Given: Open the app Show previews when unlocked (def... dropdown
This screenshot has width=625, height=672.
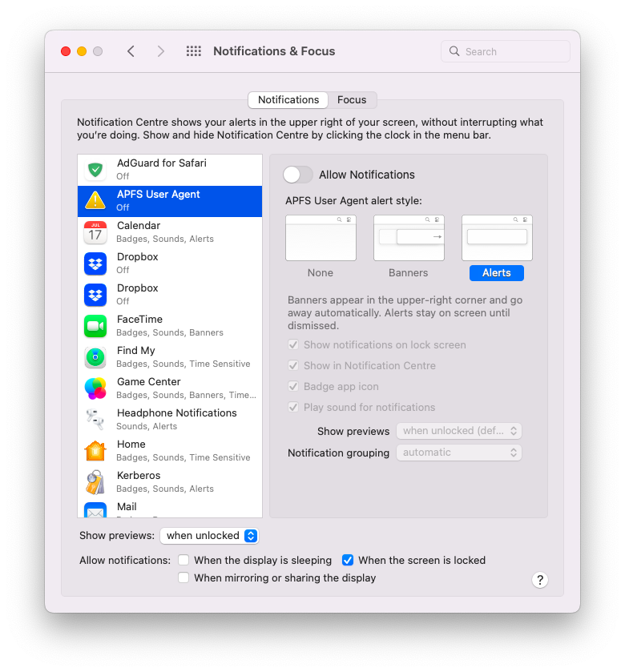Looking at the screenshot, I should [x=458, y=431].
